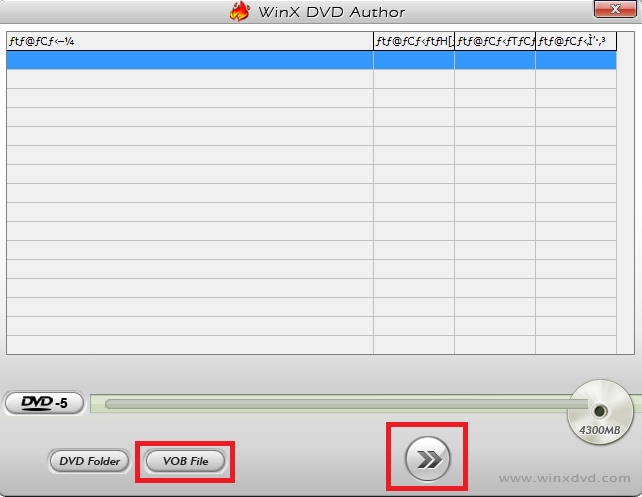
Task: Open the www.winxdvd.com website link
Action: [564, 478]
